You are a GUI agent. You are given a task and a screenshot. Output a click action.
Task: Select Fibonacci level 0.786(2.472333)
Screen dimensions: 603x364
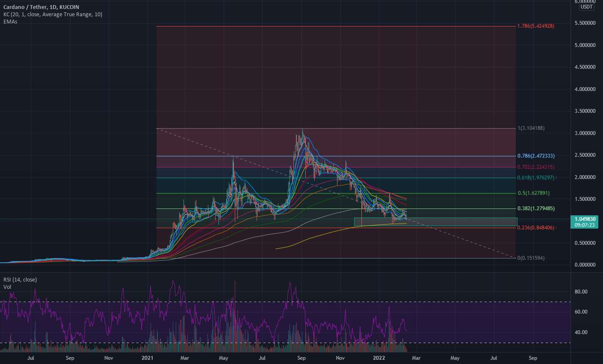pyautogui.click(x=535, y=156)
